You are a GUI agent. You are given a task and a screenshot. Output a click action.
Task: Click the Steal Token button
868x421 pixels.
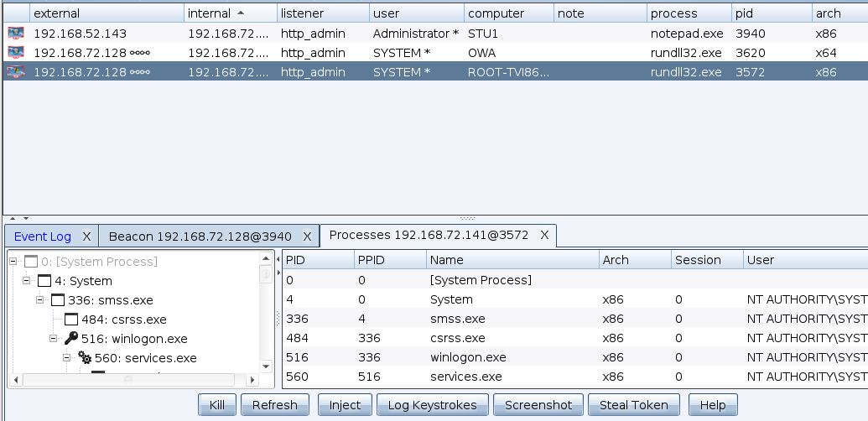point(633,405)
